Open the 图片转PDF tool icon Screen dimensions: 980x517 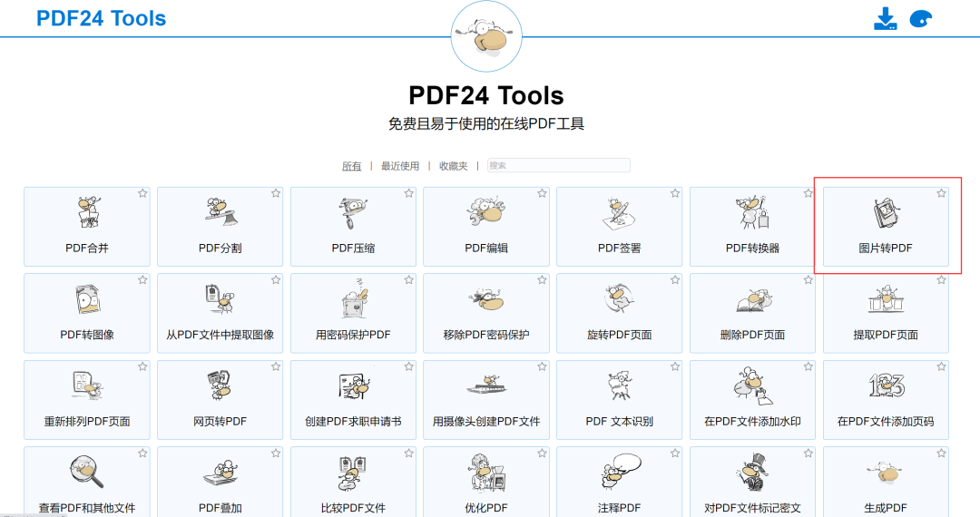[886, 213]
